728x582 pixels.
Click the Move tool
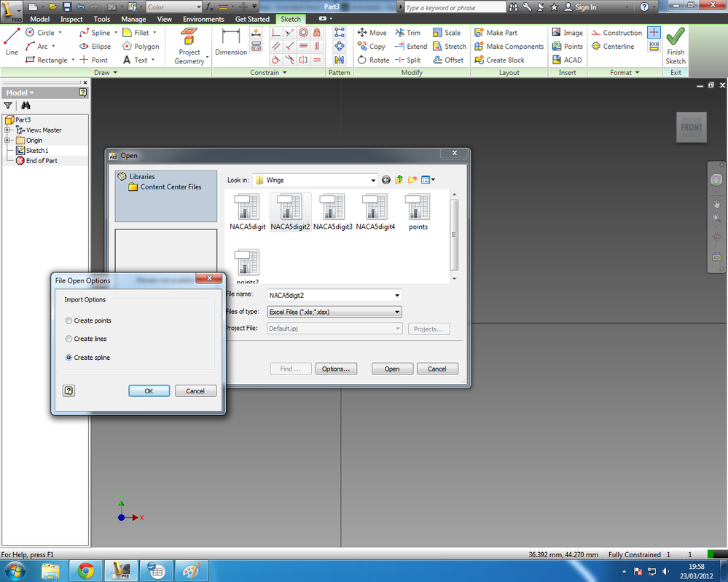point(372,33)
